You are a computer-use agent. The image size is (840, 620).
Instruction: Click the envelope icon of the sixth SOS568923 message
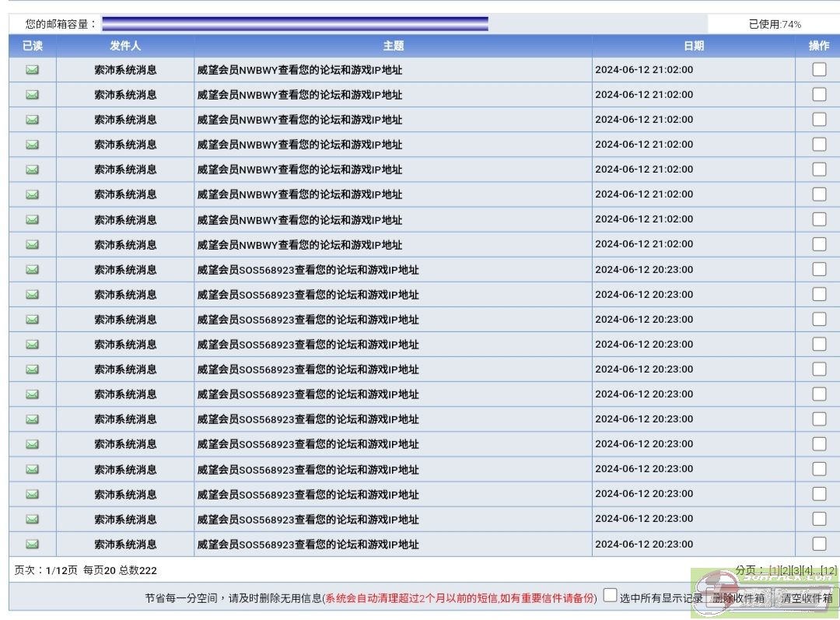[x=32, y=394]
